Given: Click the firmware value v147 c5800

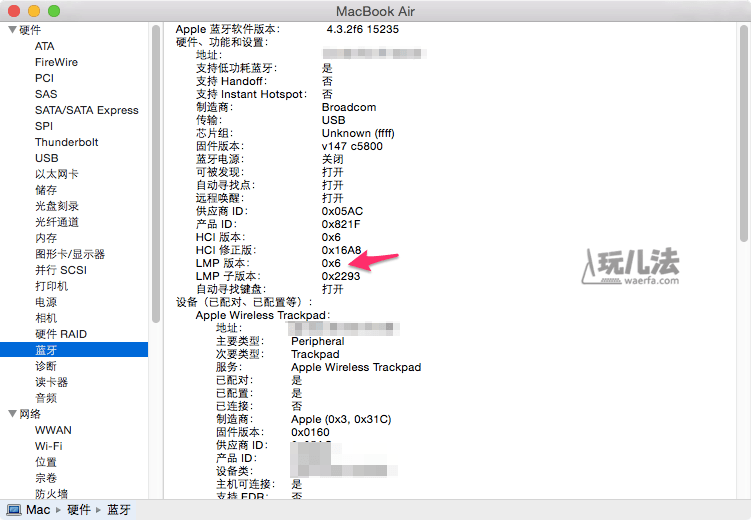Looking at the screenshot, I should point(352,146).
